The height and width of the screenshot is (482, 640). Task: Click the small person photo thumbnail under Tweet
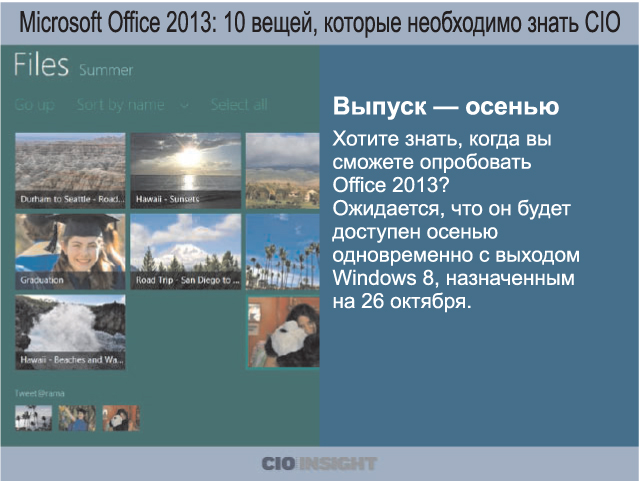(x=77, y=418)
